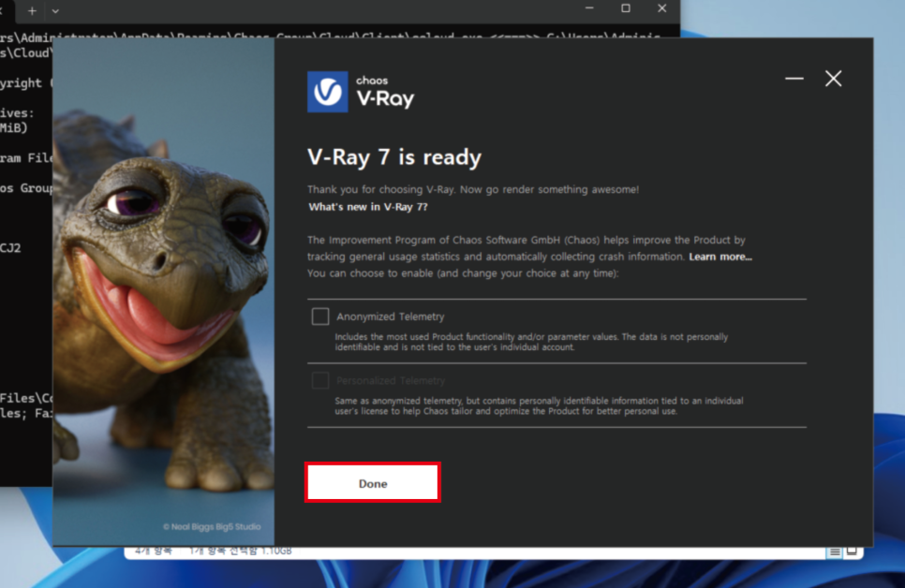Tick the disabled Personalized Telemetry checkbox
This screenshot has width=905, height=588.
320,380
